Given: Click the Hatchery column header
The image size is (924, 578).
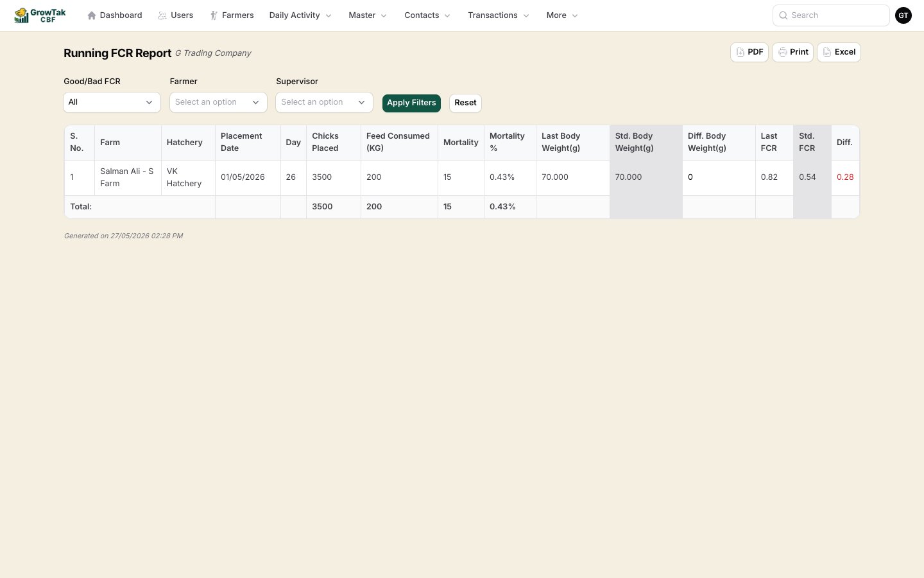Looking at the screenshot, I should (x=188, y=143).
